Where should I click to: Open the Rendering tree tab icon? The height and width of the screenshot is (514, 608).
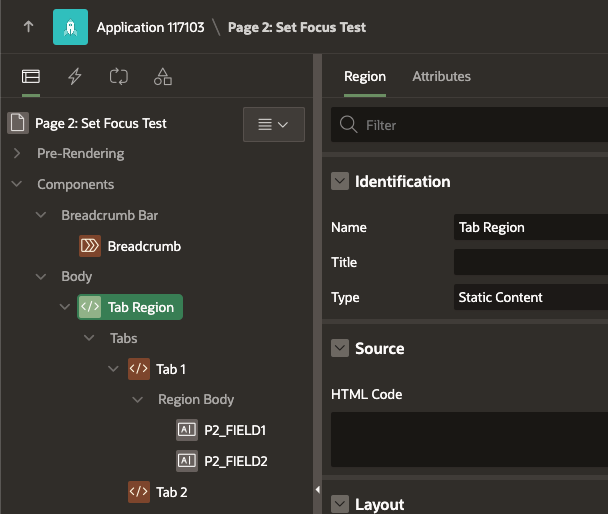(x=30, y=76)
